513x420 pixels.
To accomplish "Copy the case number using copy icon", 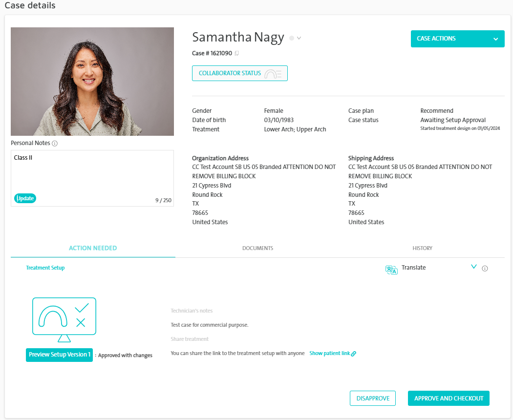I will pos(237,53).
